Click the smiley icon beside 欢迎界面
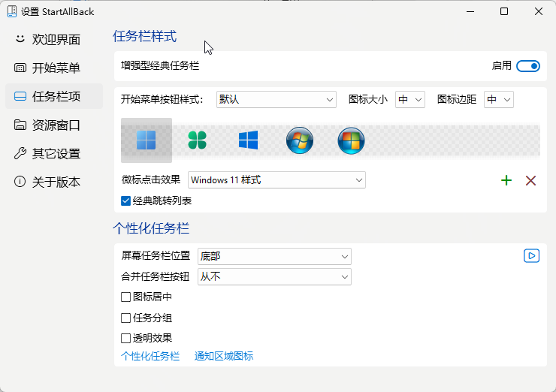 20,38
